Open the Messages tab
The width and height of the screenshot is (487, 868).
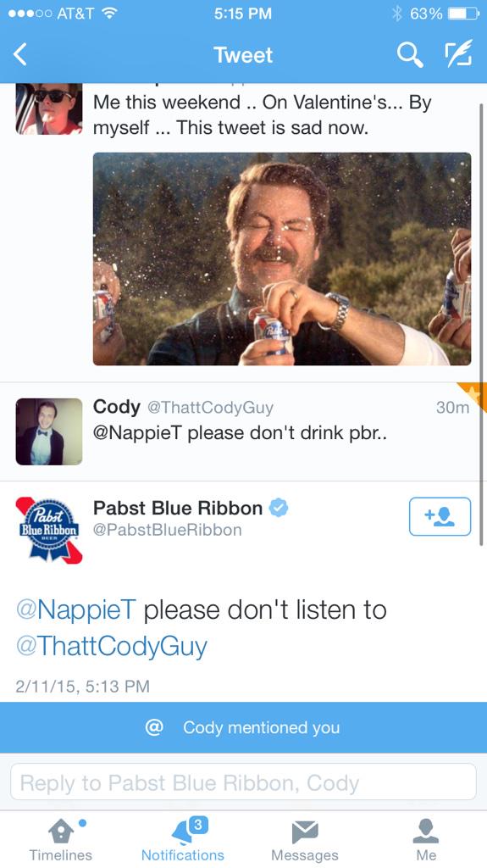(x=304, y=839)
